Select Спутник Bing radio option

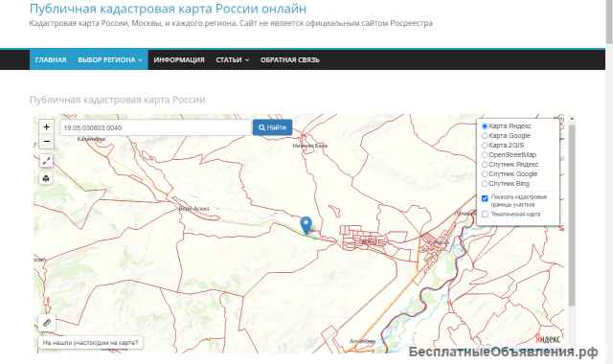[485, 184]
